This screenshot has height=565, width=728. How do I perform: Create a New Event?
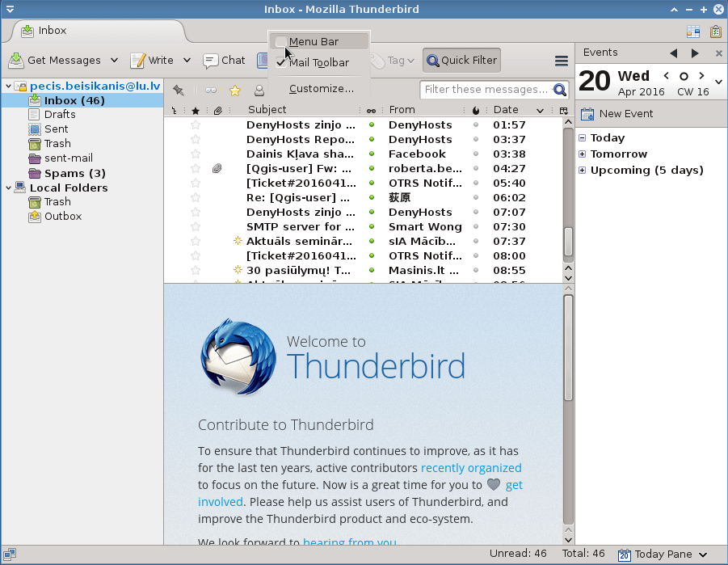pos(617,114)
